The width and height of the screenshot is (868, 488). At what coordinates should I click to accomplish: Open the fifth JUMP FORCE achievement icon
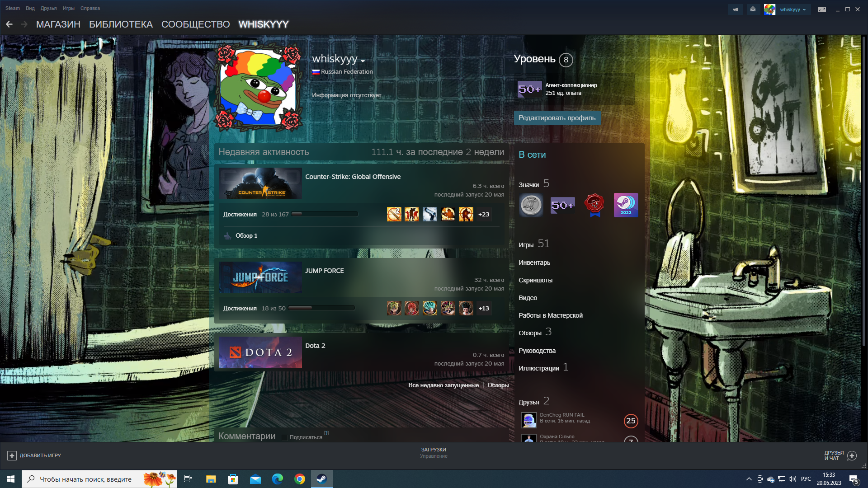[x=466, y=308]
